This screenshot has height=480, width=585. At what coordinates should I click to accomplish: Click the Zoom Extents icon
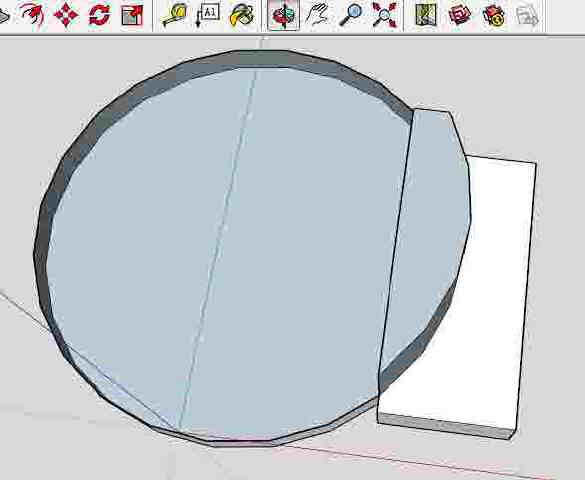coord(385,15)
